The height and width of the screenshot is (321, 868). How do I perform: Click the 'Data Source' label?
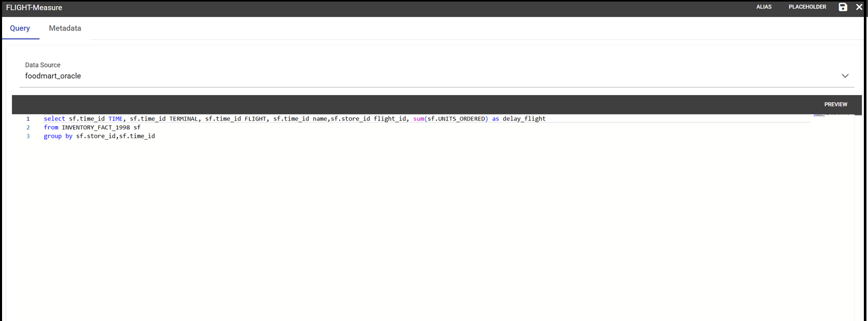pyautogui.click(x=42, y=65)
